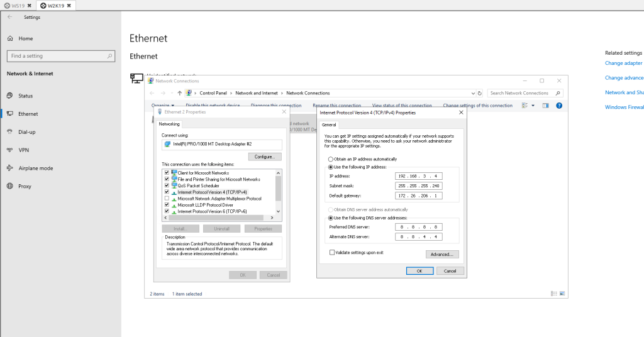Open the change view dropdown arrow
Screen dimensions: 644x337
tap(533, 106)
